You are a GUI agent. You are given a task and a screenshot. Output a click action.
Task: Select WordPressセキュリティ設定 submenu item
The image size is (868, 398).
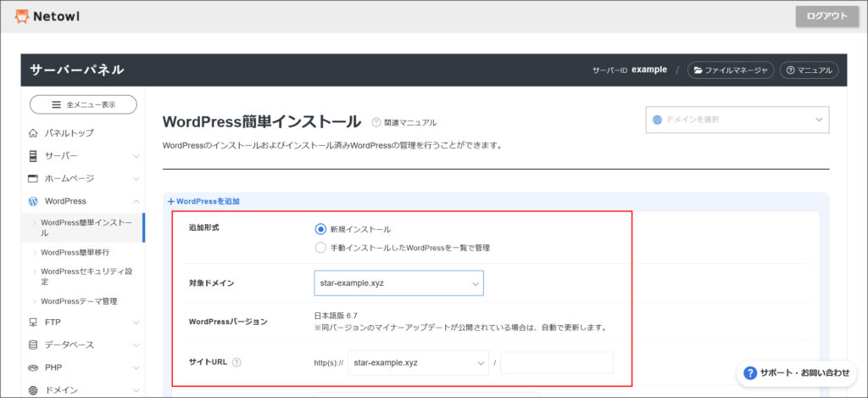click(x=87, y=277)
